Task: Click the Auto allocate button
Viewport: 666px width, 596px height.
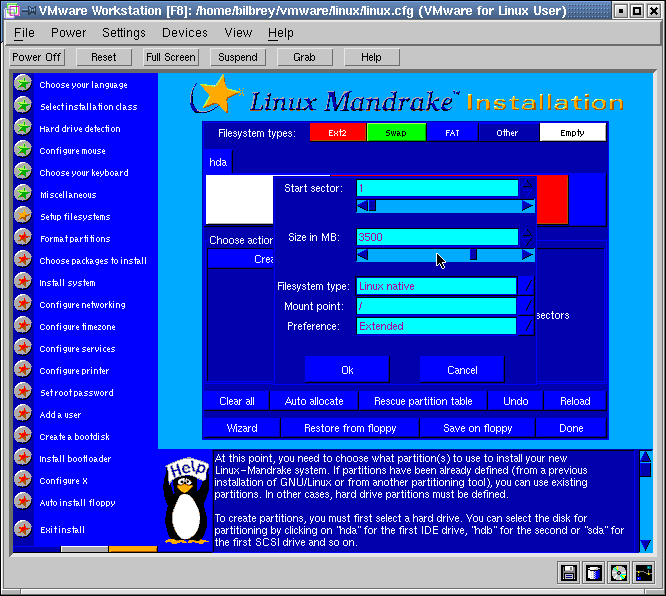Action: tap(314, 401)
